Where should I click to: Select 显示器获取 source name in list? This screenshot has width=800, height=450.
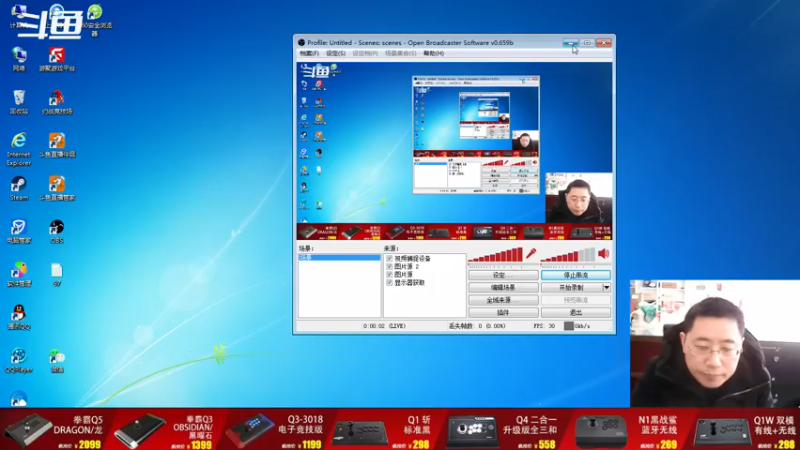[410, 282]
